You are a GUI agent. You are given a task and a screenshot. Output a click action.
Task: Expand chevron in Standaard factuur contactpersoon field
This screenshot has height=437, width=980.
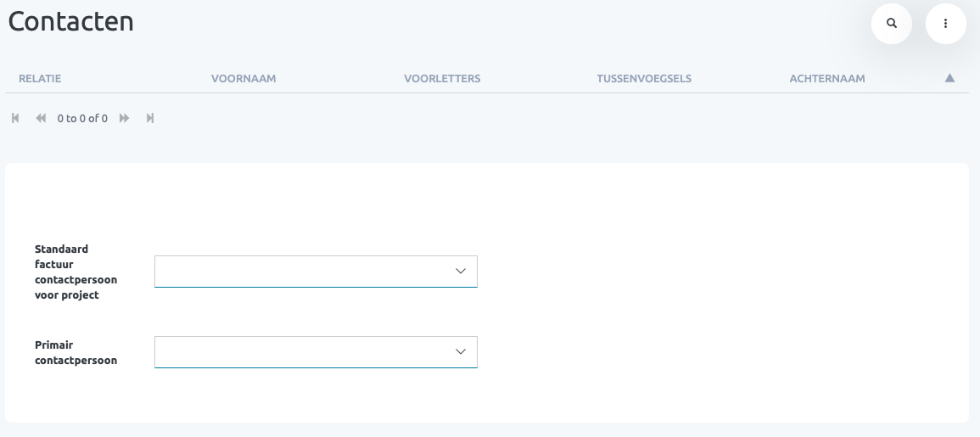[461, 272]
